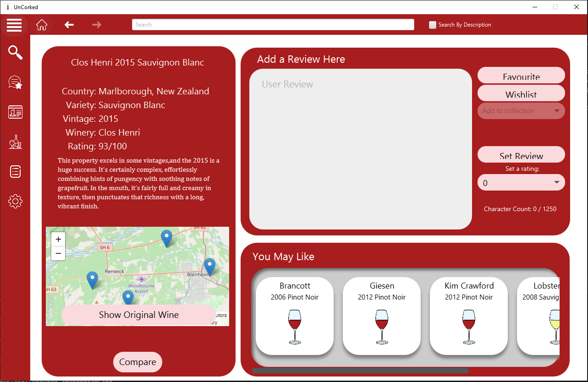
Task: Zoom out on the map
Action: click(58, 253)
